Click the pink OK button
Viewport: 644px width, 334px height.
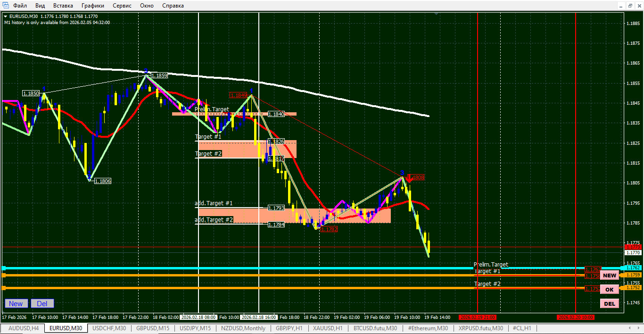pyautogui.click(x=610, y=290)
